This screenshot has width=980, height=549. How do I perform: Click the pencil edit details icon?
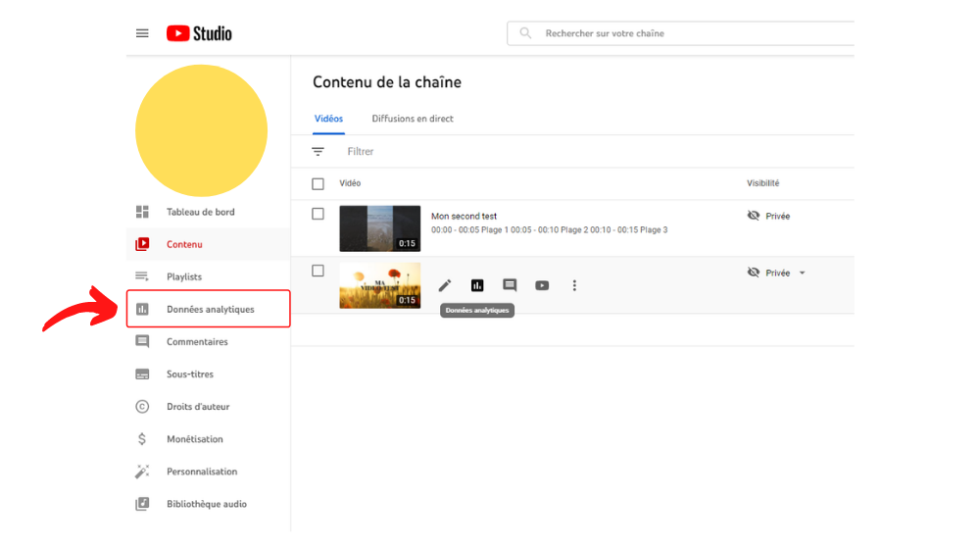445,285
